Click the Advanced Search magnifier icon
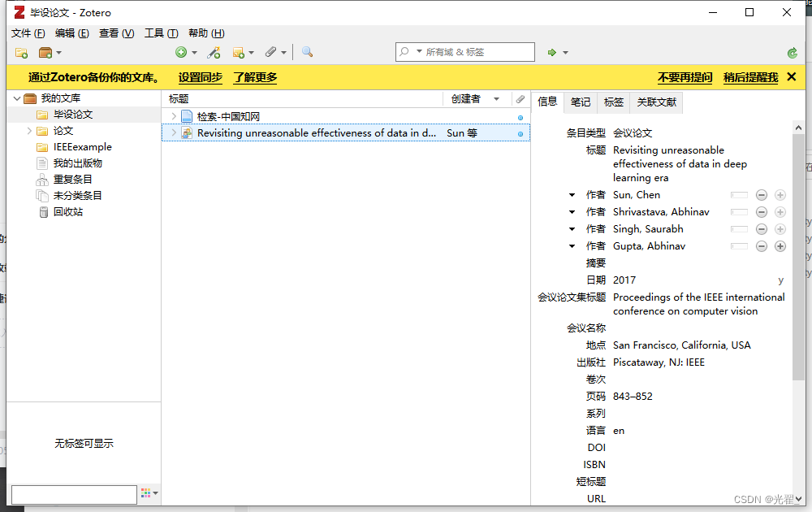 tap(307, 52)
